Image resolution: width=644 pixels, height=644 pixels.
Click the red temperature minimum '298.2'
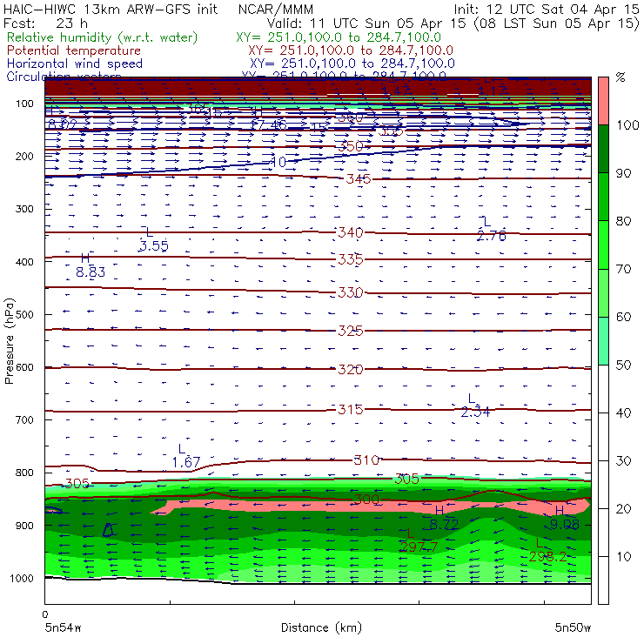tap(548, 557)
